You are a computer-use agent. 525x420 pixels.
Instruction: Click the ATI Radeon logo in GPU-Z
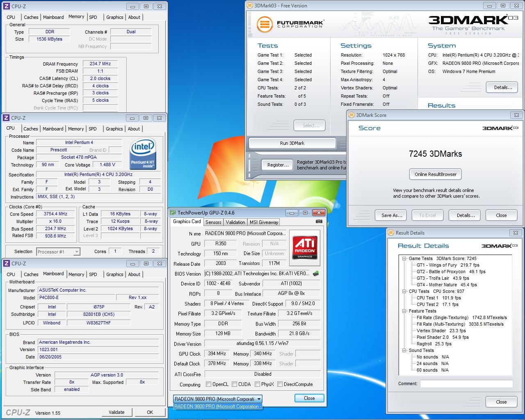[305, 247]
